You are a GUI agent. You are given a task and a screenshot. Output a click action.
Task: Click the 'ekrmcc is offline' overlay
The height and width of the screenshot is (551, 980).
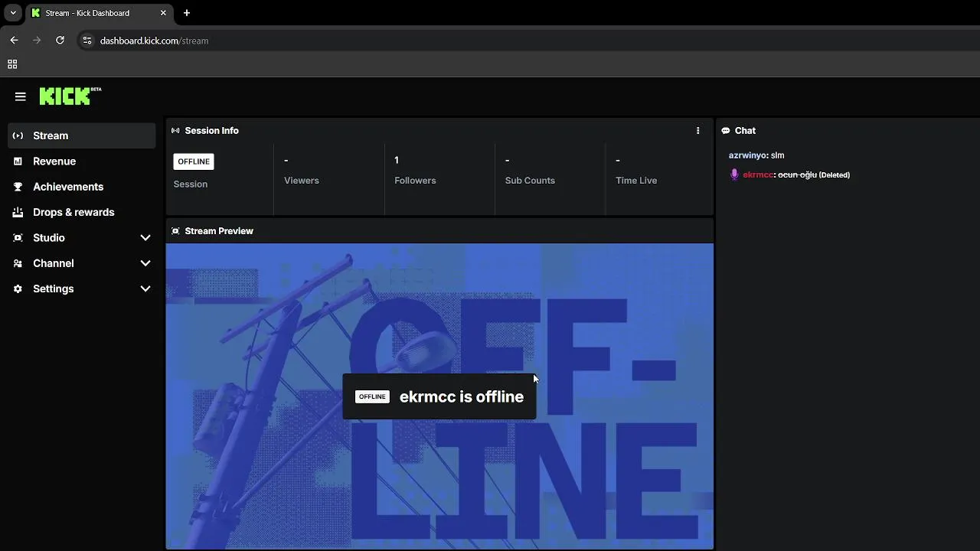coord(439,396)
